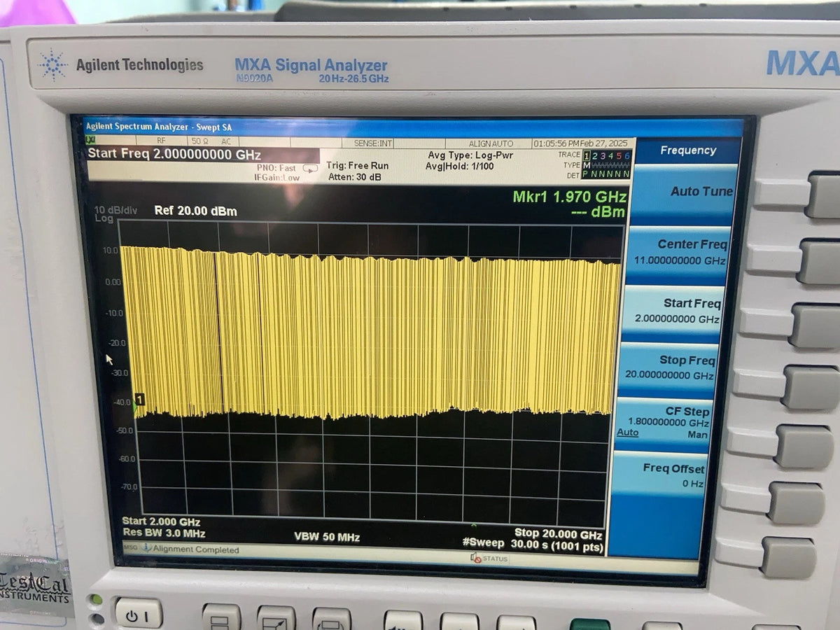Click the Atten: 30 dB readout
Image resolution: width=840 pixels, height=630 pixels.
355,177
